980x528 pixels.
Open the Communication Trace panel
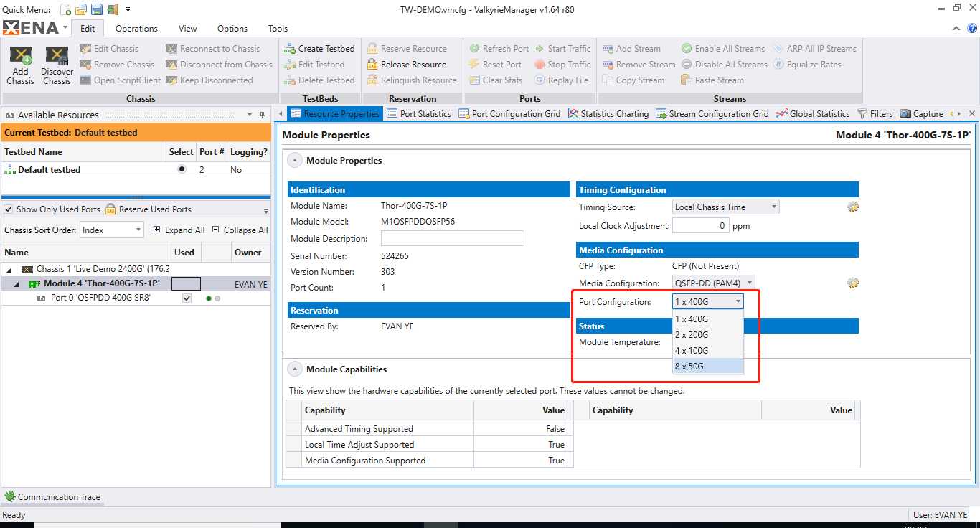(x=52, y=497)
